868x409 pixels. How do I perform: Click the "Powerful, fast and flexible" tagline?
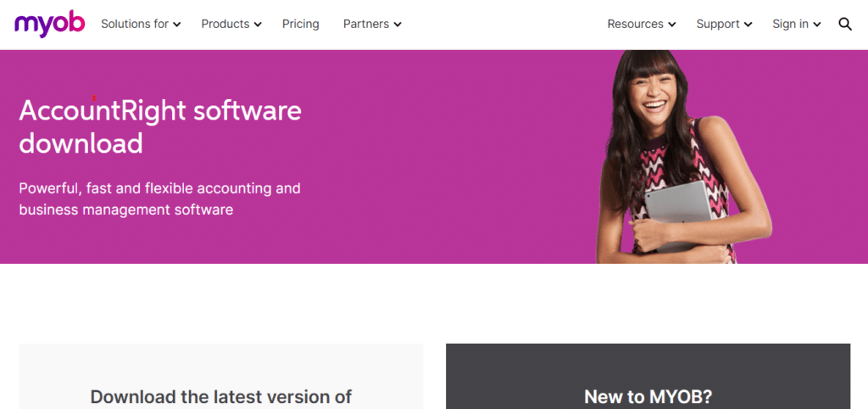pos(159,198)
